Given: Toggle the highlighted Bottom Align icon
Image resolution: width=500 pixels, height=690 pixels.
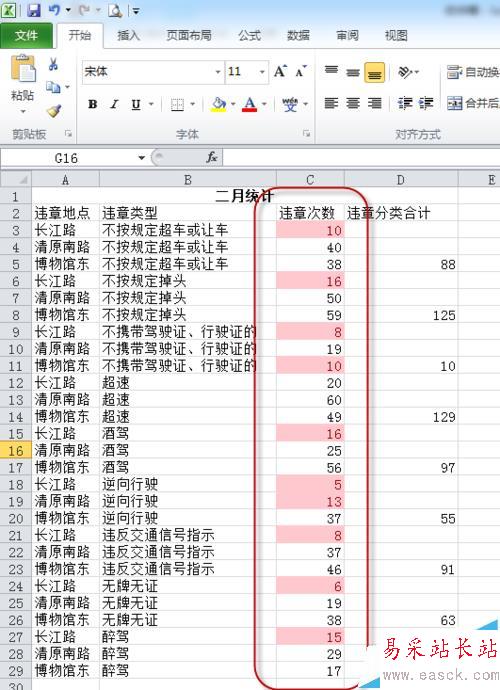Looking at the screenshot, I should (375, 73).
